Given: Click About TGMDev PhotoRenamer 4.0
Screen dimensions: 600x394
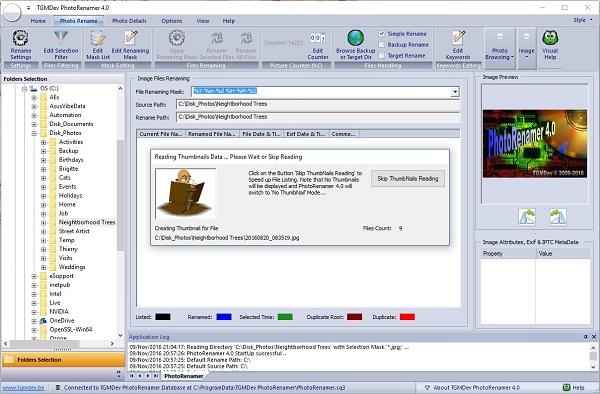Looking at the screenshot, I should coord(476,387).
